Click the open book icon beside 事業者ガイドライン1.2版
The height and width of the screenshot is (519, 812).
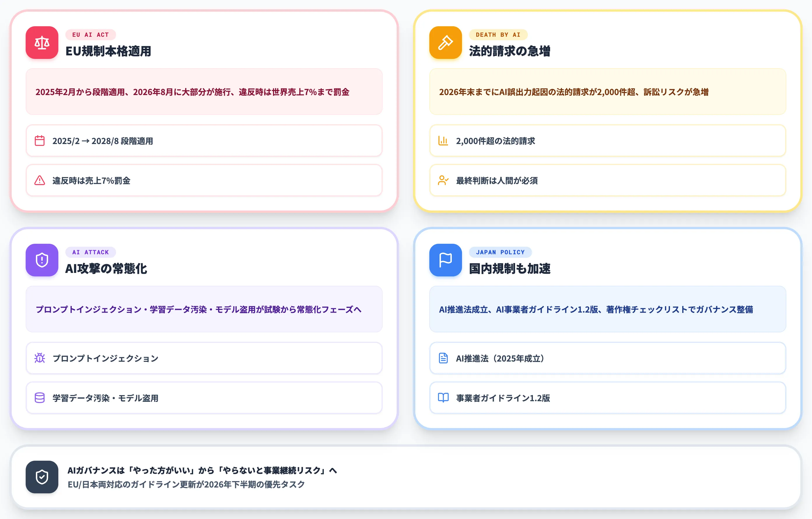coord(443,398)
